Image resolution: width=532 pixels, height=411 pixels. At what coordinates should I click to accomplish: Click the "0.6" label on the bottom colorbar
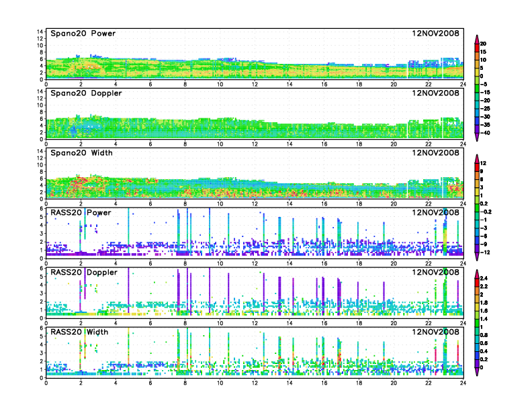click(x=484, y=343)
